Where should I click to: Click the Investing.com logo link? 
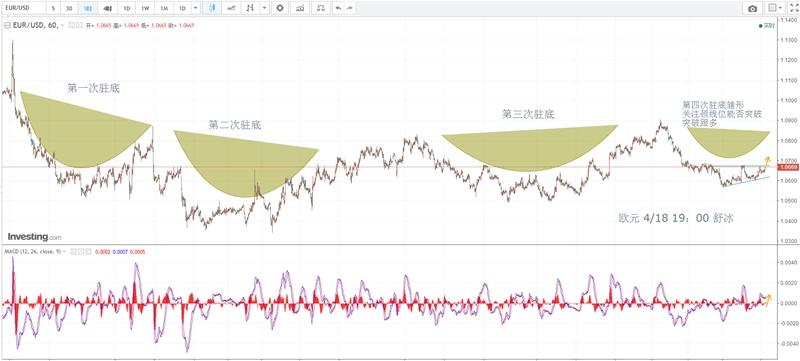(x=35, y=237)
